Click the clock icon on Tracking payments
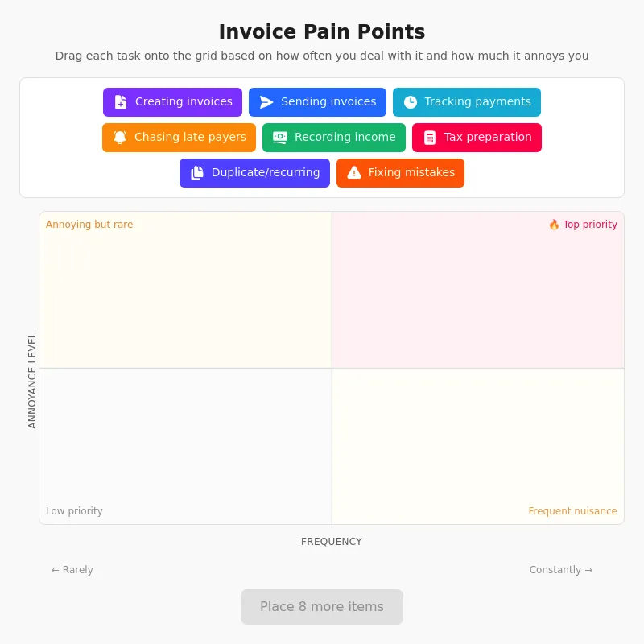The image size is (644, 644). click(x=411, y=101)
